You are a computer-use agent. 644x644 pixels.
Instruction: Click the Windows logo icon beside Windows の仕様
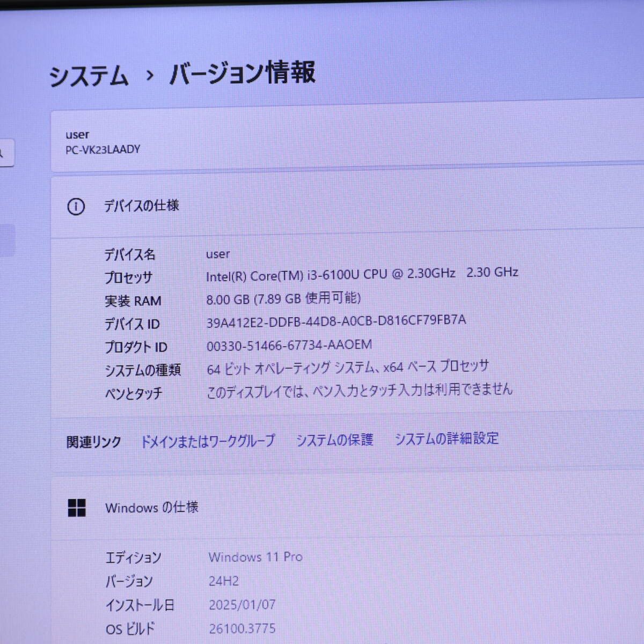point(77,508)
